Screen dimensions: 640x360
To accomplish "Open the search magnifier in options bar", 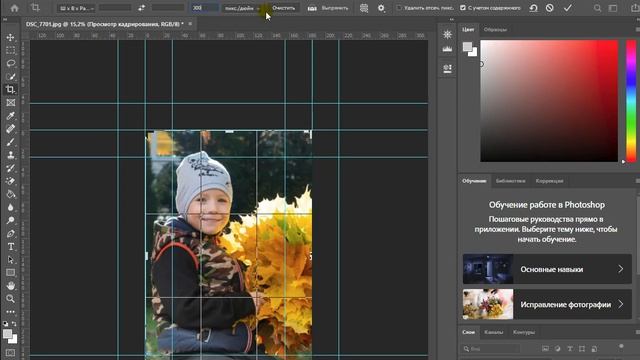I will pyautogui.click(x=597, y=8).
